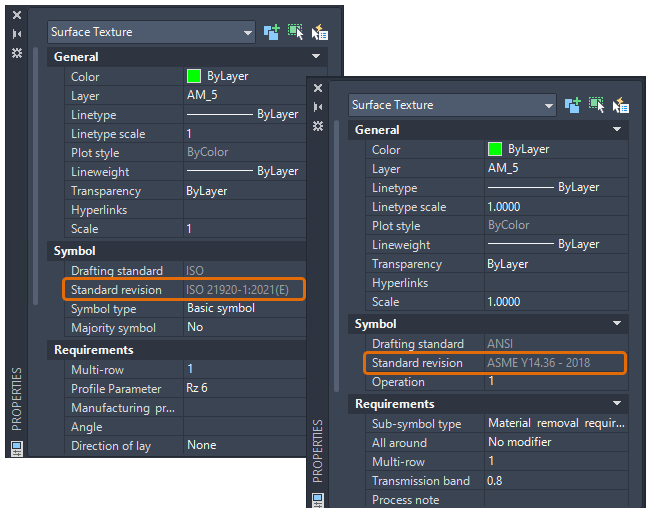Collapse General section in left palette
This screenshot has width=652, height=513.
click(316, 56)
